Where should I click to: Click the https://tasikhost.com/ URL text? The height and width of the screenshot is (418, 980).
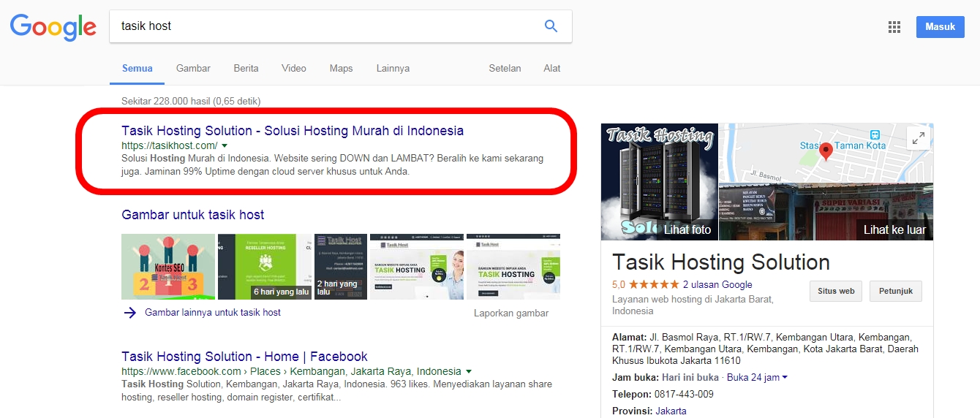[170, 146]
